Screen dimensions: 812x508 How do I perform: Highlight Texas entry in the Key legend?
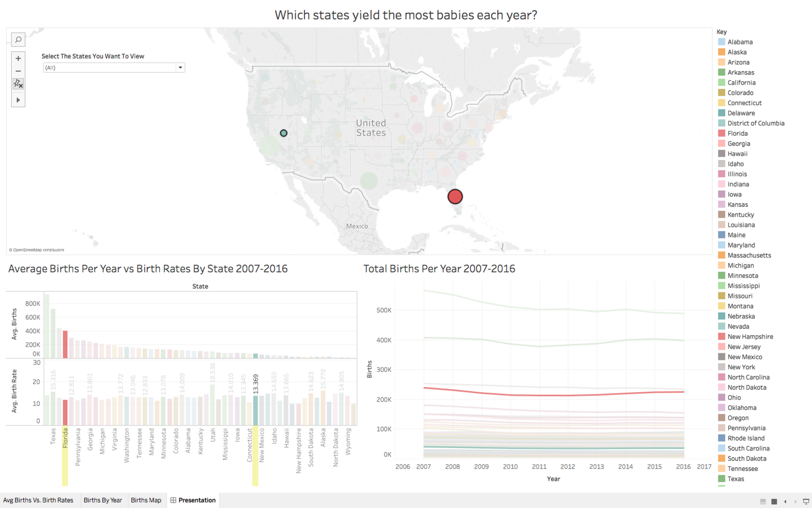(x=735, y=479)
